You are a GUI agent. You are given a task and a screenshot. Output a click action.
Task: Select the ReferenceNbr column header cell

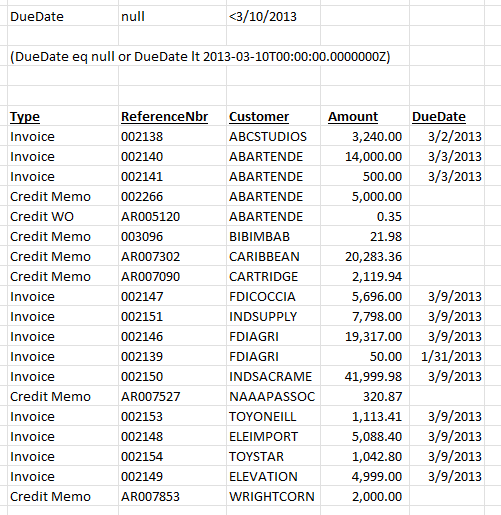tap(172, 116)
